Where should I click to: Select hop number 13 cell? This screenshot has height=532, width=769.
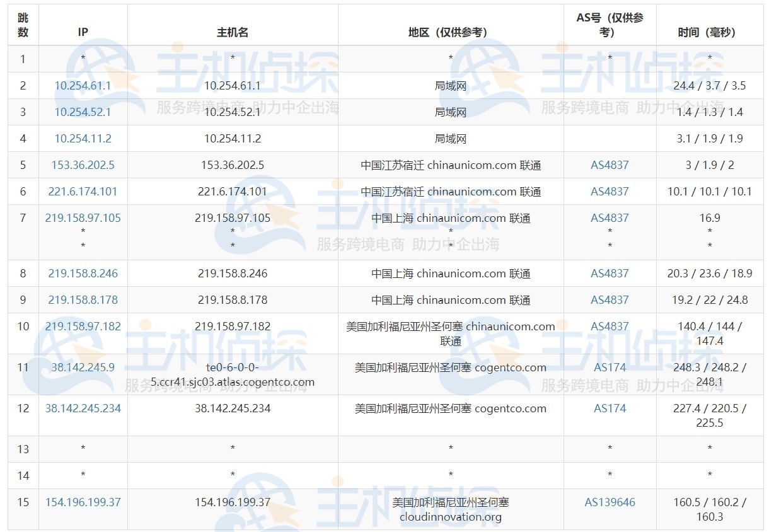23,449
